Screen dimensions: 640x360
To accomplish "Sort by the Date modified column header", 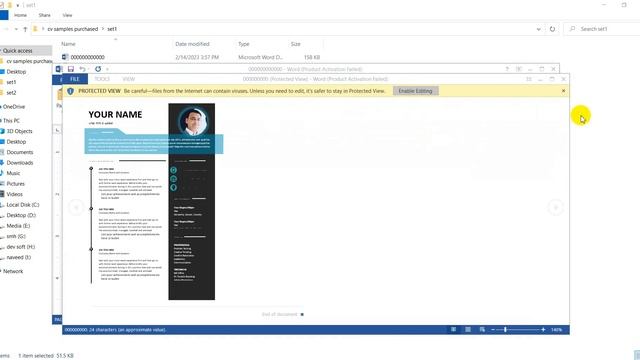I will pyautogui.click(x=192, y=44).
